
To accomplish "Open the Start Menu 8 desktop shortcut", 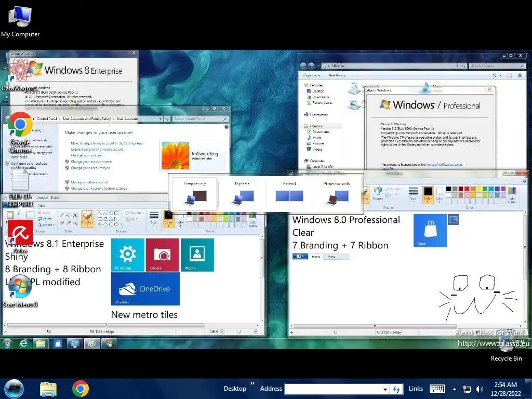I will [x=20, y=291].
